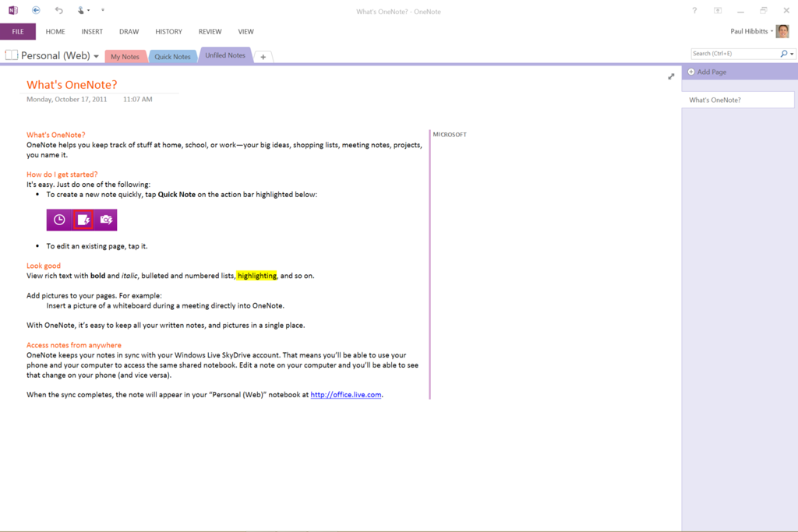Click the yellow highlighted word "highlighting"

tap(256, 276)
